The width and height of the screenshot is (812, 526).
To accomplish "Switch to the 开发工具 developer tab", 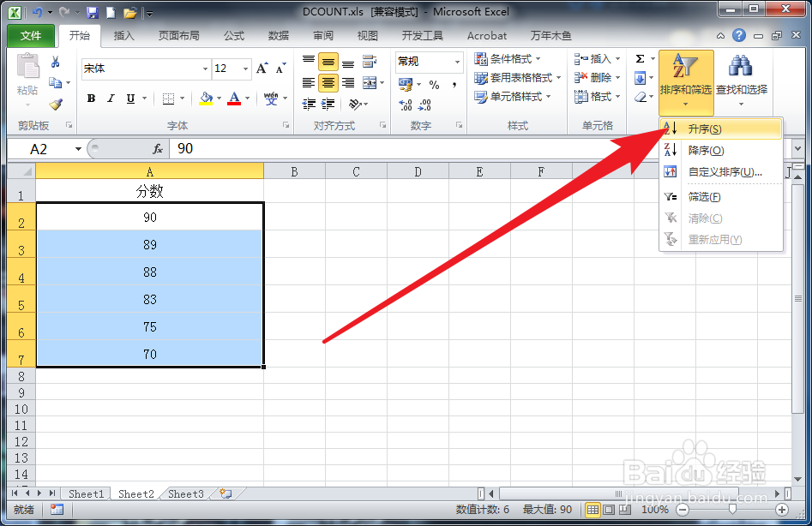I will (423, 36).
